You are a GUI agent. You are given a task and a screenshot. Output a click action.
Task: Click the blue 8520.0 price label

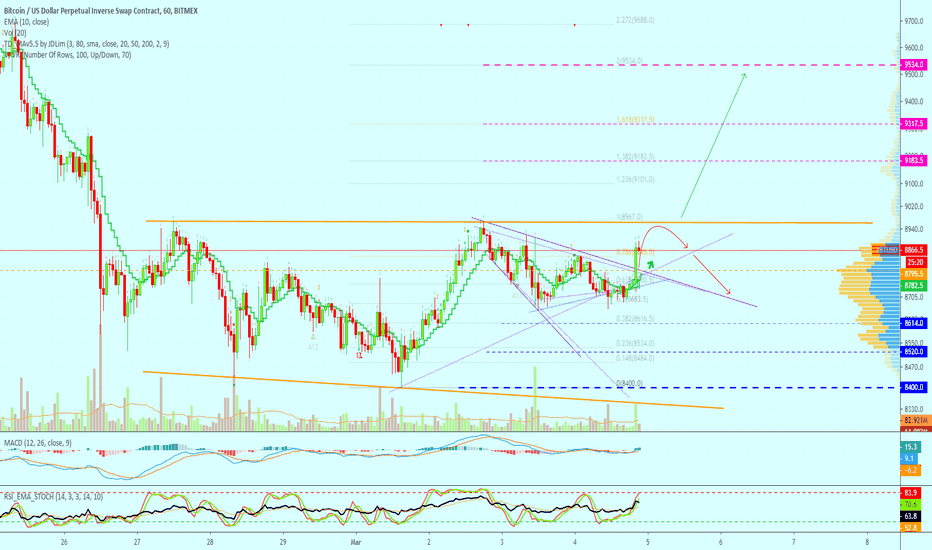pos(914,352)
